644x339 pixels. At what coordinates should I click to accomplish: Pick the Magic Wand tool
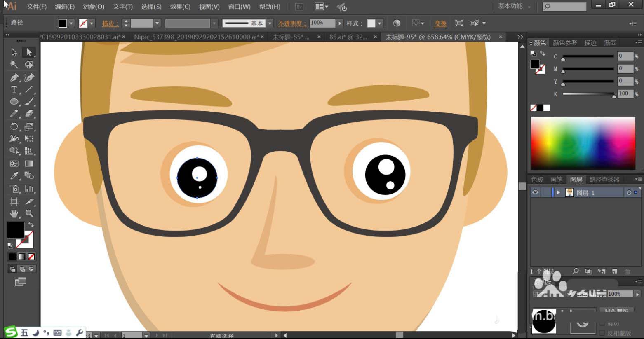[x=14, y=65]
